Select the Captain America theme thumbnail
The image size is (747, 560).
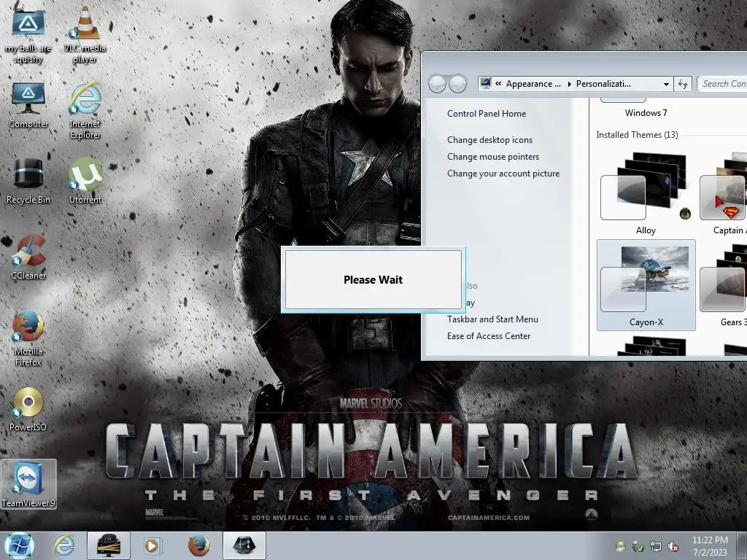722,192
